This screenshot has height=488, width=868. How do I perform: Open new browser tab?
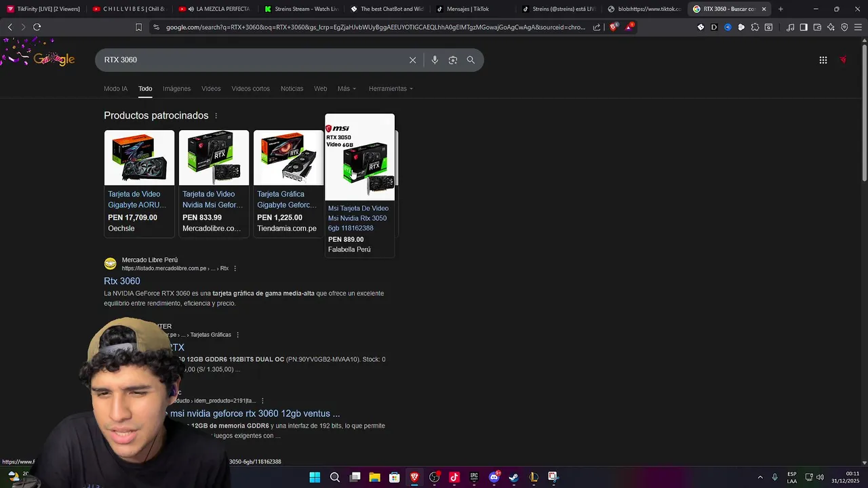[x=781, y=9]
